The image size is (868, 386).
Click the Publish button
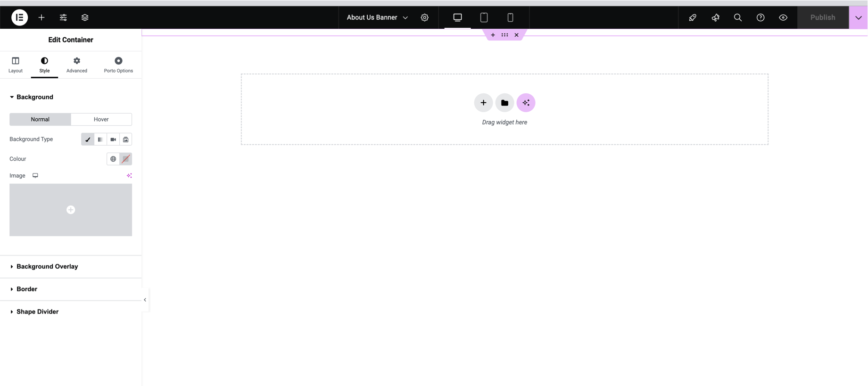[823, 17]
